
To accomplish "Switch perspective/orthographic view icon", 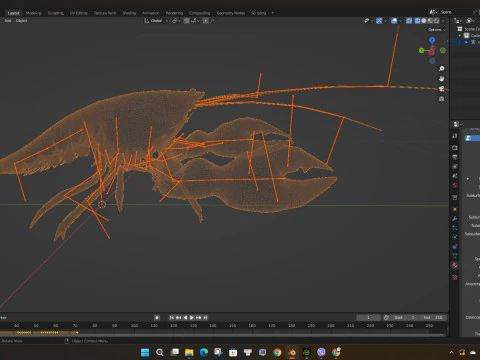I will pos(441,99).
